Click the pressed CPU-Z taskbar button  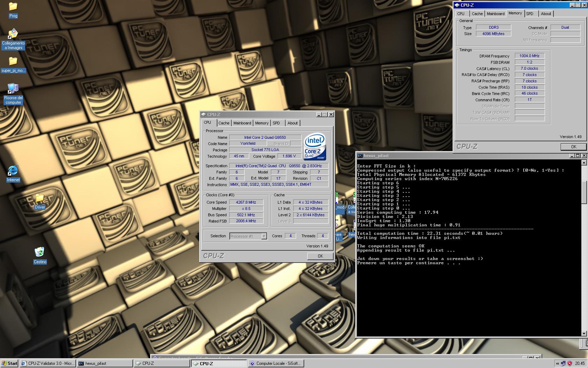pos(219,363)
